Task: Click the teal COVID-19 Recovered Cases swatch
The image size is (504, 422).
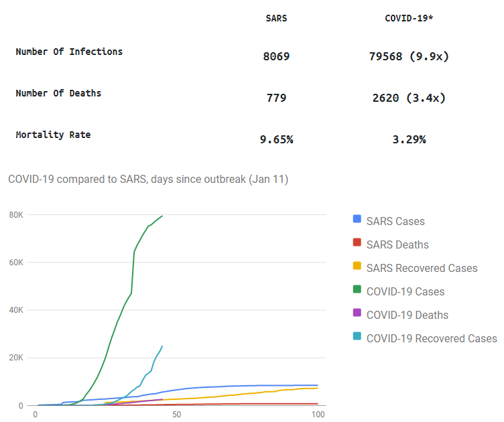Action: (x=357, y=338)
